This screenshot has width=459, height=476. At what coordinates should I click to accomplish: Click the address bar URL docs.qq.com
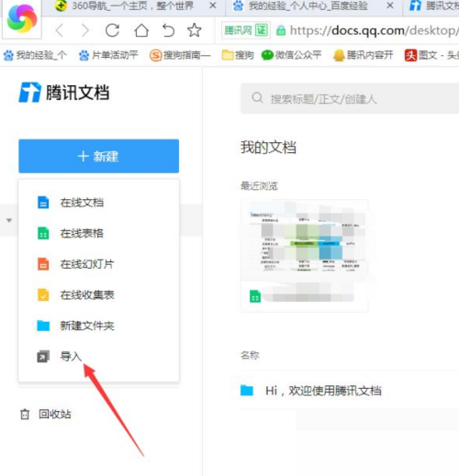(373, 30)
